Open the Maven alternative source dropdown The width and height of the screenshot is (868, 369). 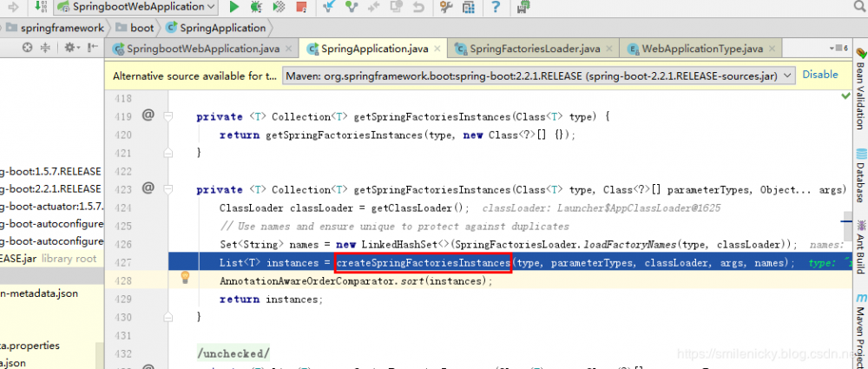click(x=539, y=76)
